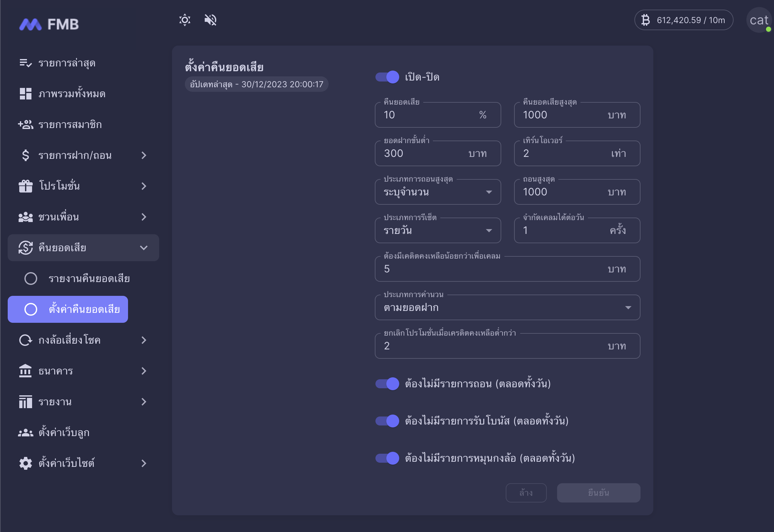
Task: Click the muted speaker sound icon
Action: (210, 20)
